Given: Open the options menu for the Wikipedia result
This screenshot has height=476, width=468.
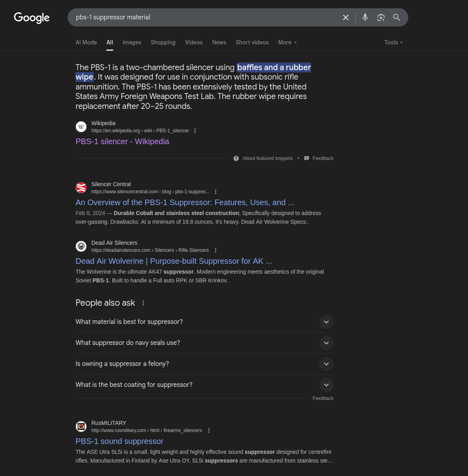Looking at the screenshot, I should pos(195,131).
